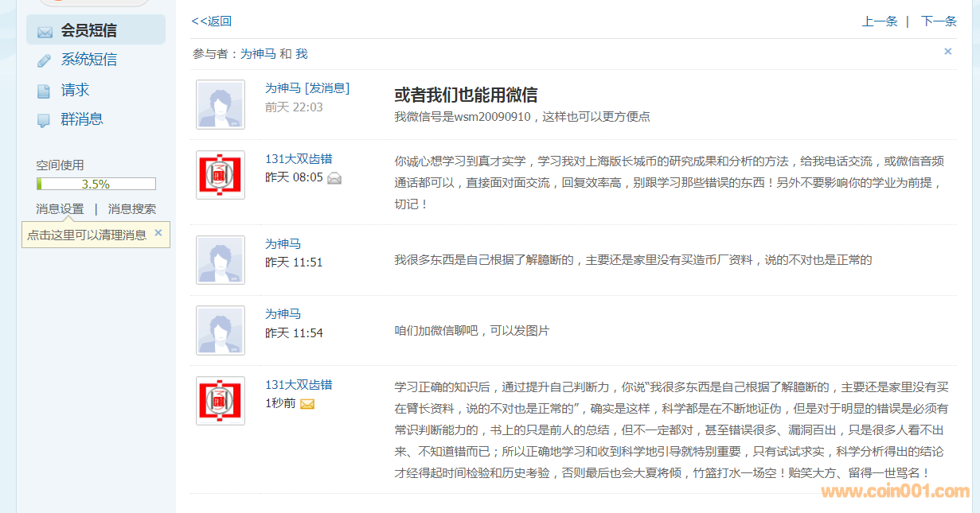
Task: Click the 发消息 link beside 为神马
Action: (x=327, y=88)
